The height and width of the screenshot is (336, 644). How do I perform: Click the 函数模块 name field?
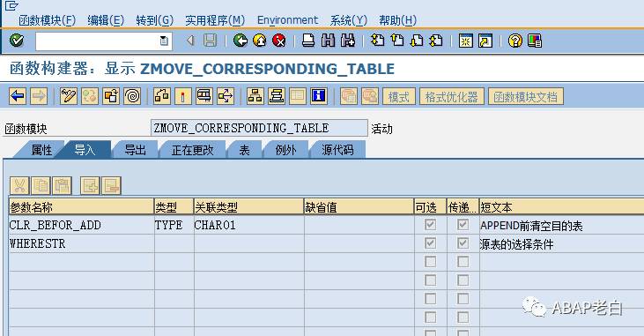(259, 128)
